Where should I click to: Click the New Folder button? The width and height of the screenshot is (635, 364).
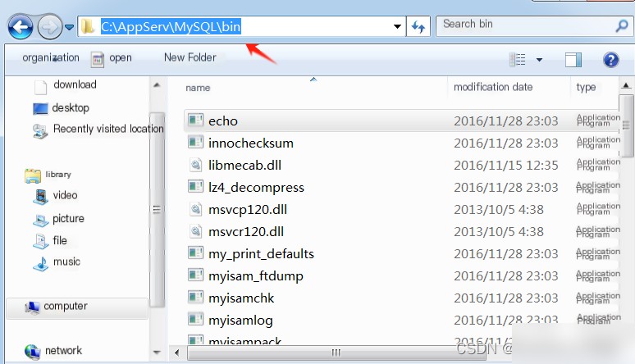190,57
